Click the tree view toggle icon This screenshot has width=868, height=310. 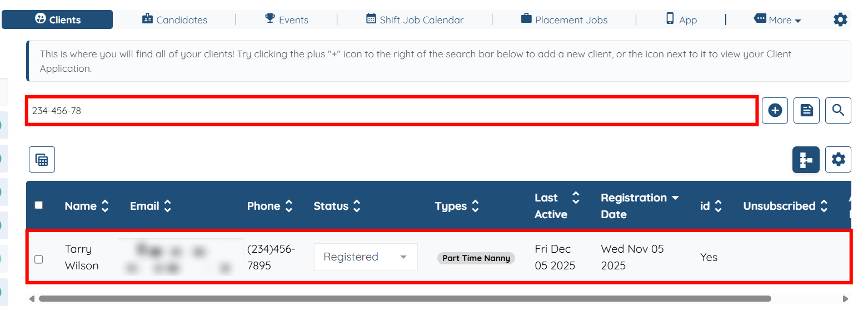[x=806, y=160]
